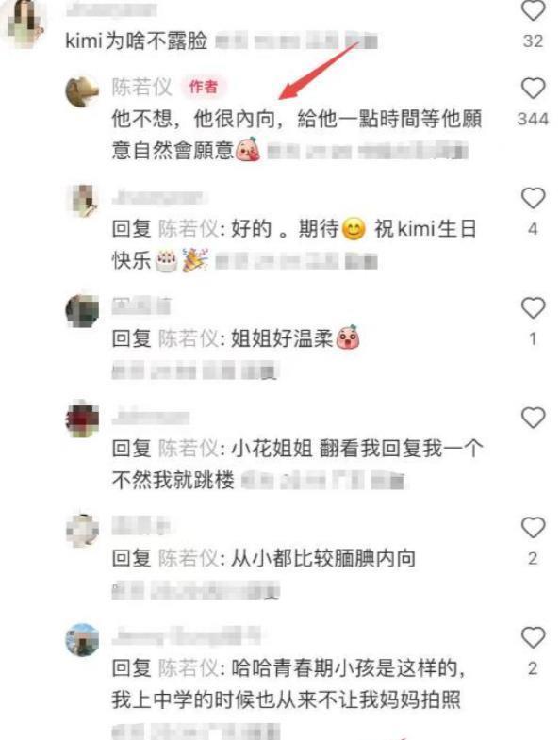Open the avatar of the '不然我就跳楼' commenter
The width and height of the screenshot is (560, 740).
(x=82, y=420)
